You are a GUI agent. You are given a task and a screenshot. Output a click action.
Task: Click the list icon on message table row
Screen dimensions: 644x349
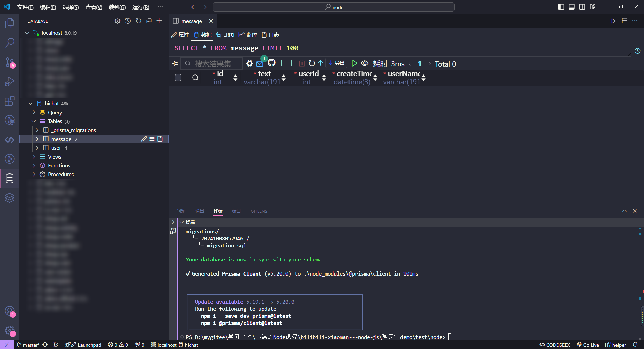tap(152, 139)
